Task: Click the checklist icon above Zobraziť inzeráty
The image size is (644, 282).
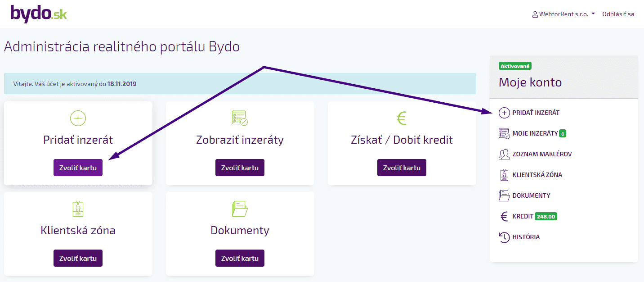Action: click(x=240, y=118)
